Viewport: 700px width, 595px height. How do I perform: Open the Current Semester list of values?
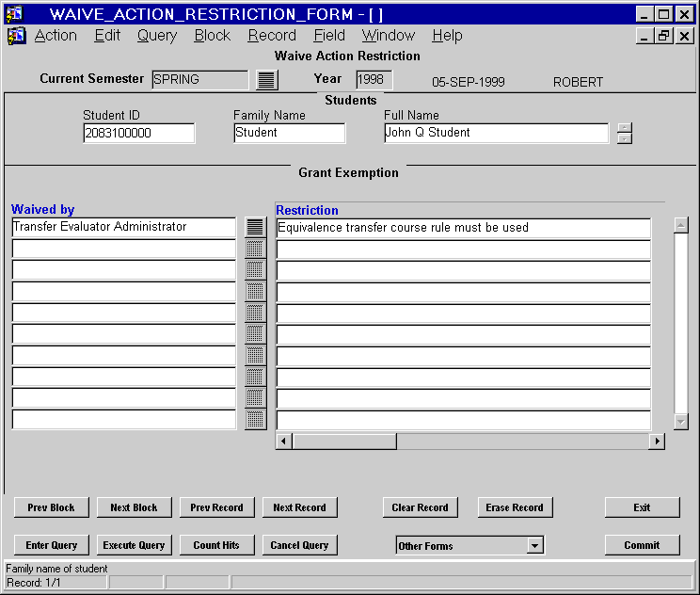[x=267, y=80]
